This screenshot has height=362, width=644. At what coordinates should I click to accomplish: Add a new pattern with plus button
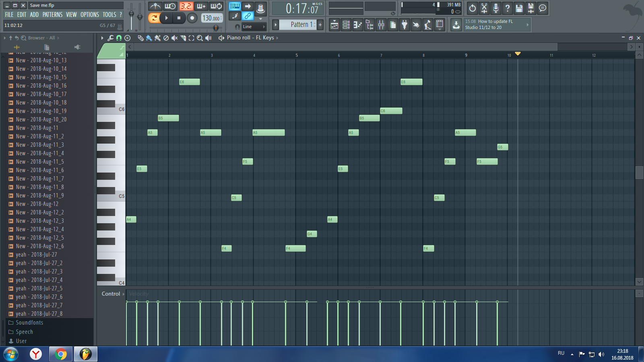(320, 25)
